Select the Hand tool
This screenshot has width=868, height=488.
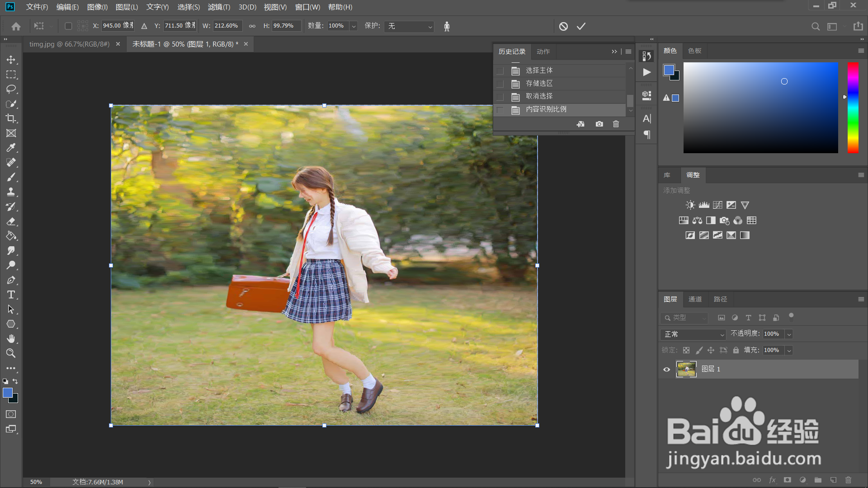coord(11,338)
